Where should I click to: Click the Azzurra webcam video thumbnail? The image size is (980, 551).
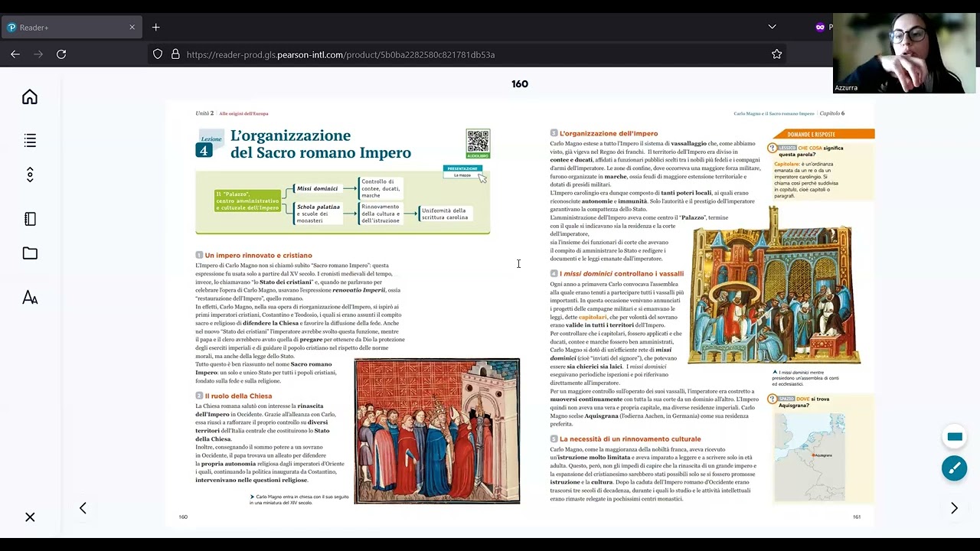pyautogui.click(x=904, y=54)
